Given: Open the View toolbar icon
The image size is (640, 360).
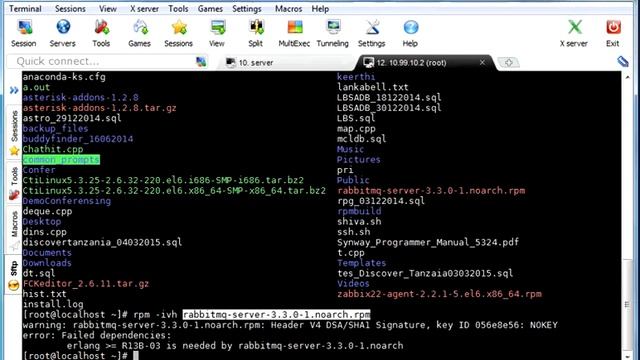Looking at the screenshot, I should (x=217, y=33).
